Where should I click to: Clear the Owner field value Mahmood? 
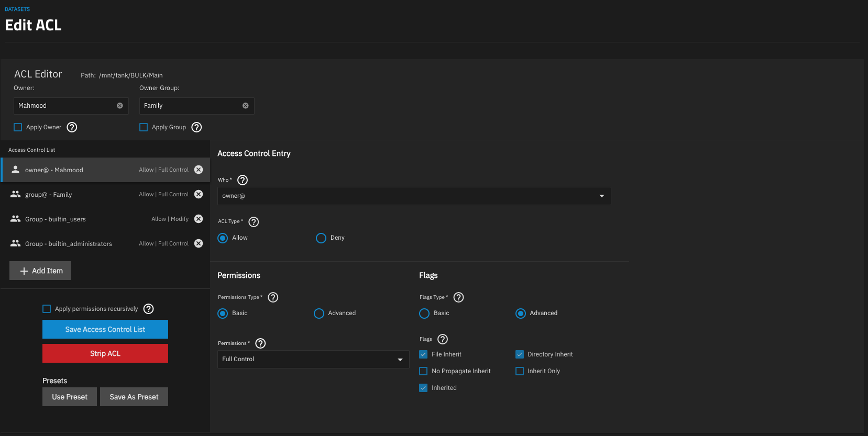point(120,106)
